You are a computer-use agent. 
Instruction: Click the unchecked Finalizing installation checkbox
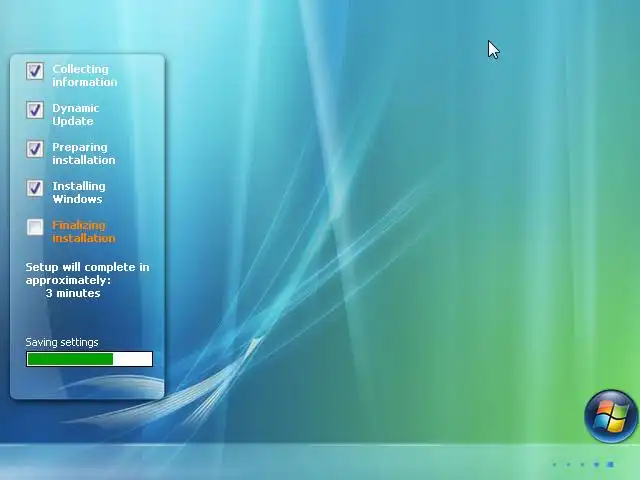pos(35,227)
